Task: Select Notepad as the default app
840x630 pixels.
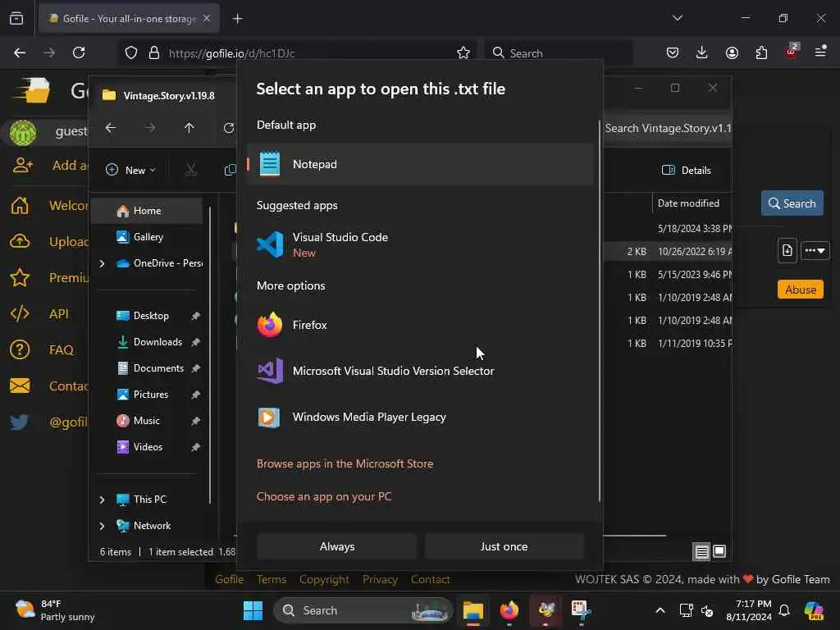Action: 421,164
